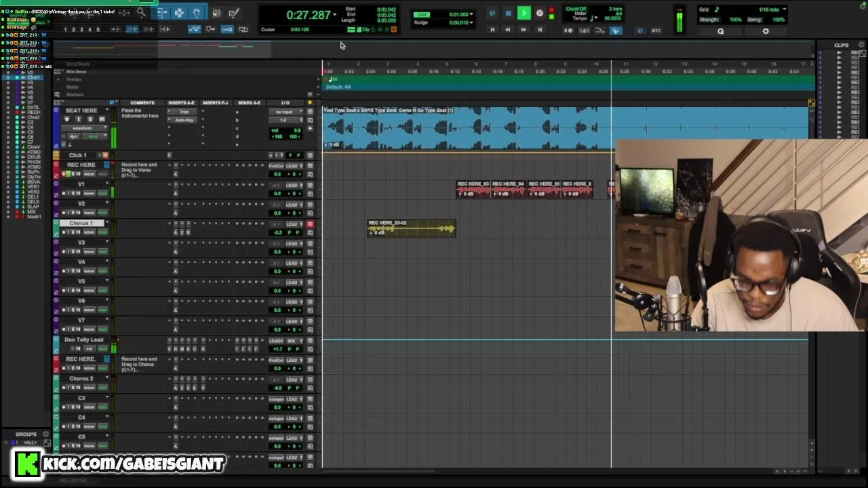The height and width of the screenshot is (488, 868).
Task: Click the INSERTS A-E column header
Action: (x=182, y=103)
